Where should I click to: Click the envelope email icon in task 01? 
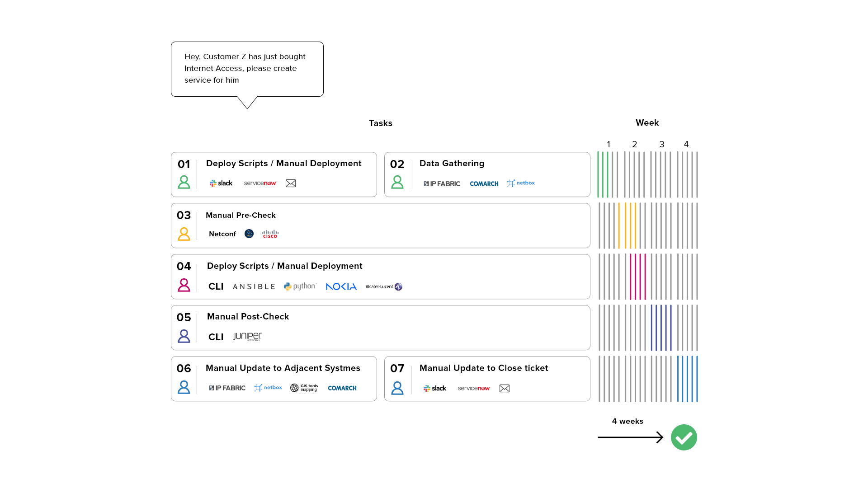click(x=291, y=183)
